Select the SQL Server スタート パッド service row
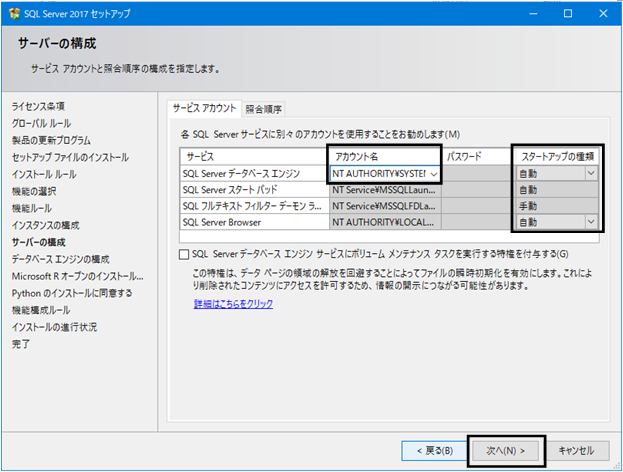This screenshot has height=472, width=623. (x=254, y=190)
